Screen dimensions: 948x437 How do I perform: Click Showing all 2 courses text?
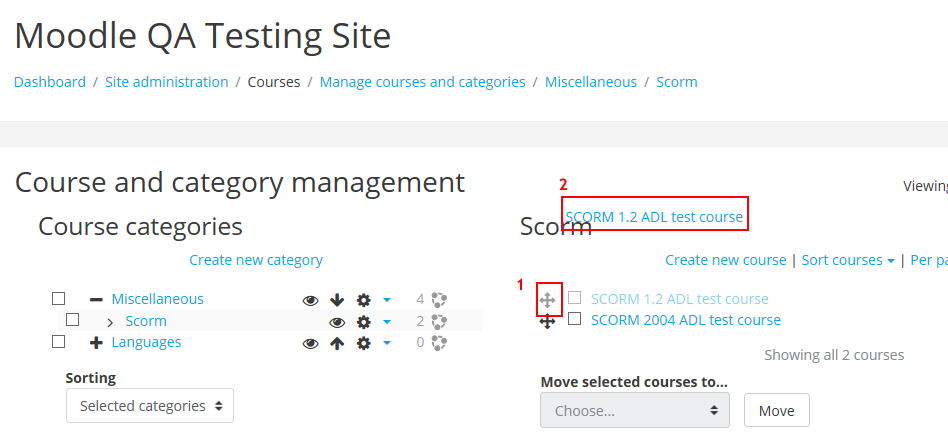click(834, 355)
